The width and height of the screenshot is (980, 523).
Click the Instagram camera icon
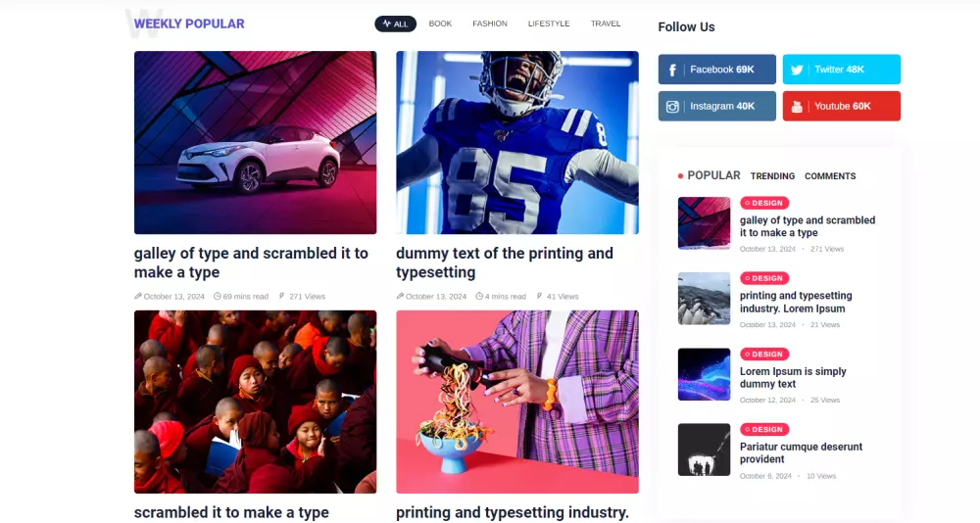tap(672, 107)
